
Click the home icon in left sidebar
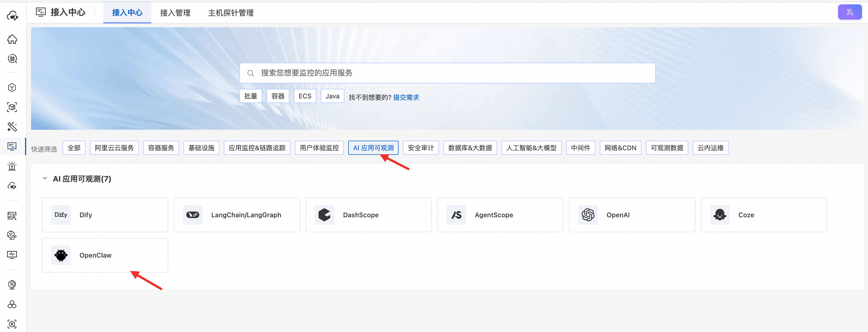pos(12,39)
